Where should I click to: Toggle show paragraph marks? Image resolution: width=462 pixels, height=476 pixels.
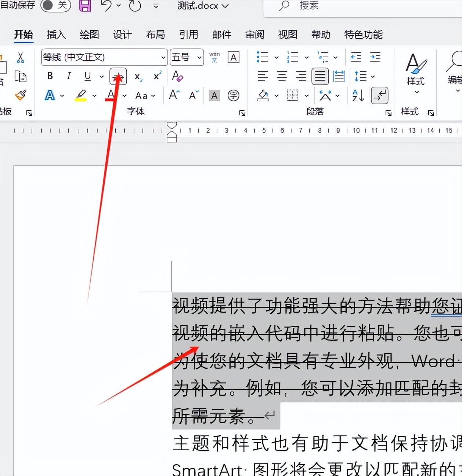click(380, 95)
